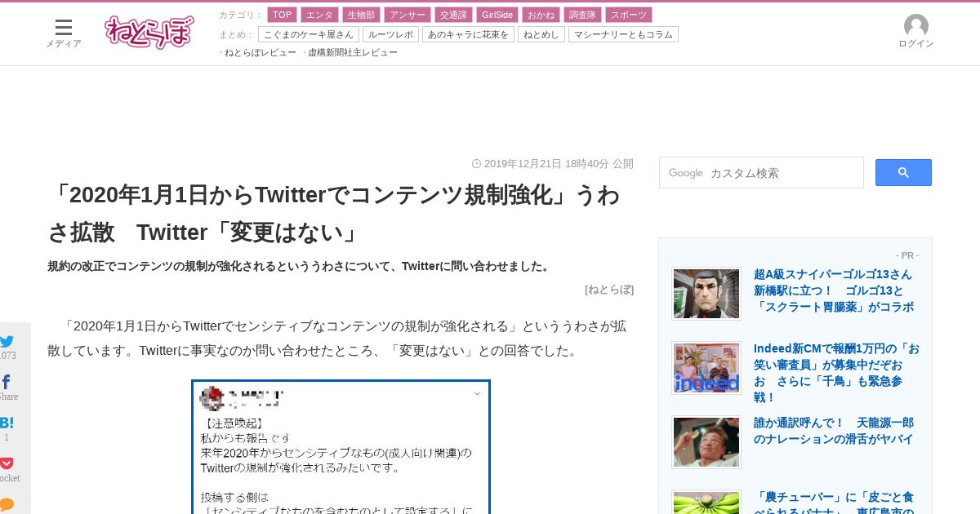Select the TOP category tab
980x514 pixels.
(282, 15)
